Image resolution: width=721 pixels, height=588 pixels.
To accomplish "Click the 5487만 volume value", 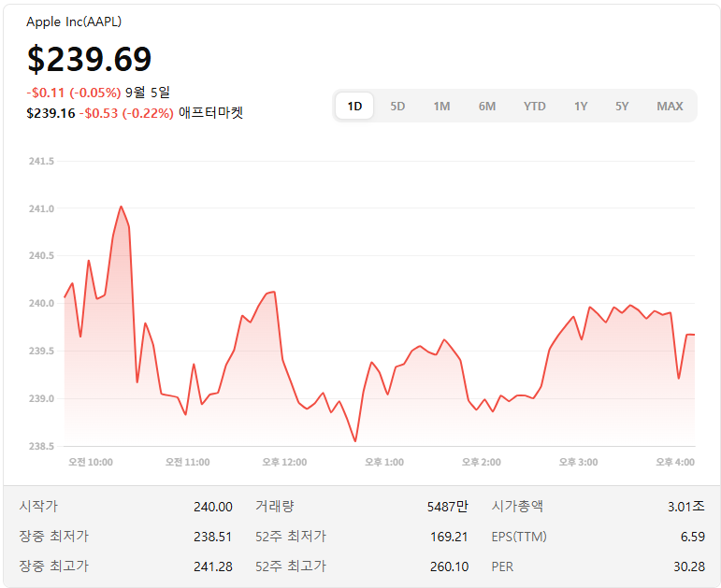I will [447, 507].
